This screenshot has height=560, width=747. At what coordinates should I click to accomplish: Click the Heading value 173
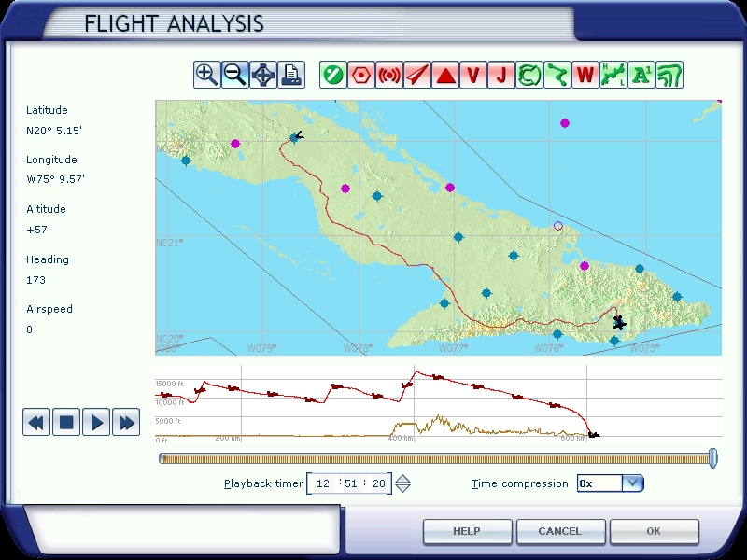coord(35,280)
